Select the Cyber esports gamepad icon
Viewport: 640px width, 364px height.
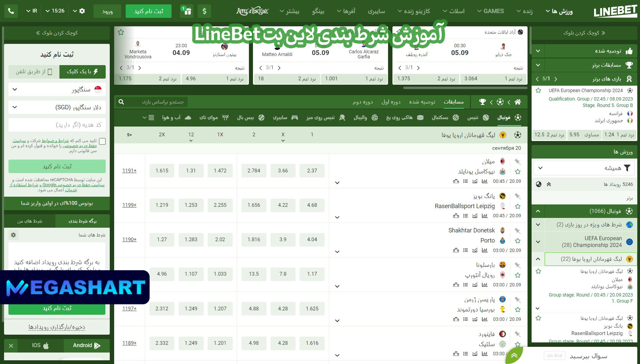(295, 117)
